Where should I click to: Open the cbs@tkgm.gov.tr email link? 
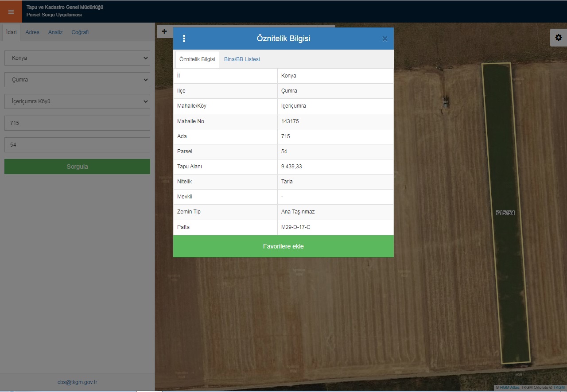77,382
